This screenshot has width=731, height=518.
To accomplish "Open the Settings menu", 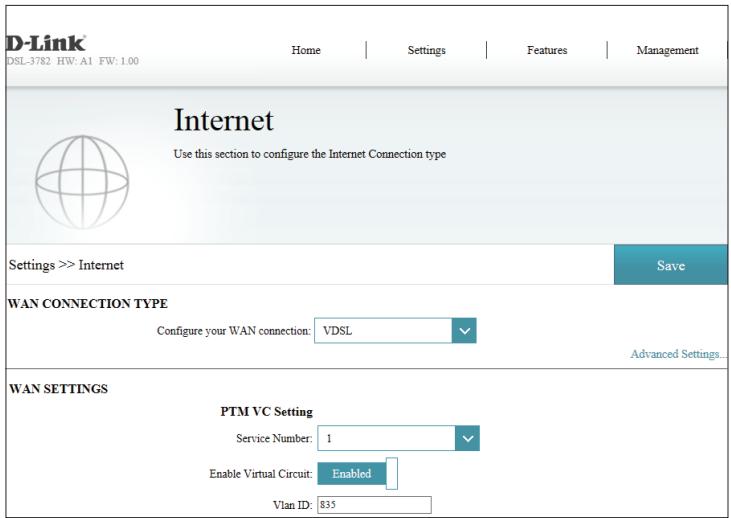I will click(x=426, y=51).
